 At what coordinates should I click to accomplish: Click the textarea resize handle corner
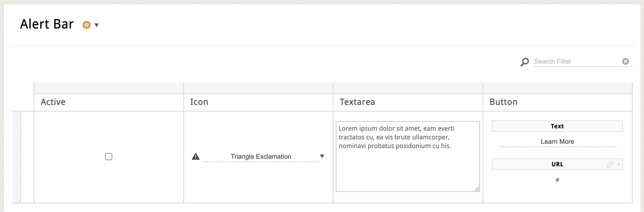[x=477, y=189]
